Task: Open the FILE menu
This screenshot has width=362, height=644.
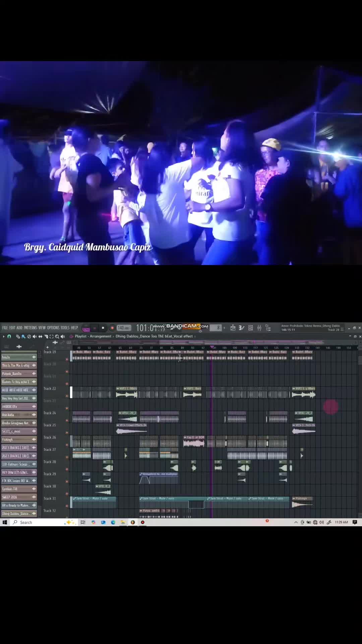Action: tap(5, 328)
